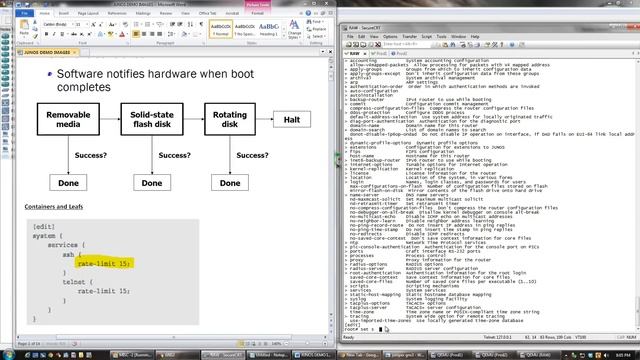Screen dimensions: 640x360
Task: Toggle Show/Hide paragraph marks
Action: [201, 24]
